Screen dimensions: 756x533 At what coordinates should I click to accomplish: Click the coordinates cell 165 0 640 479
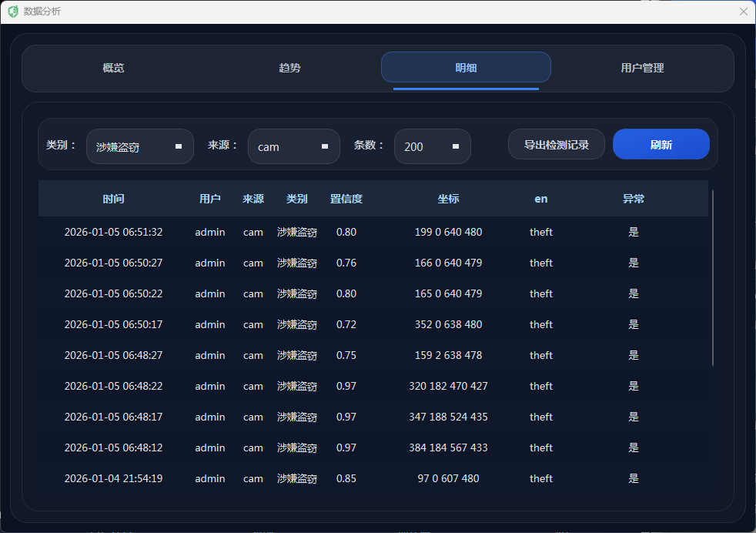point(448,293)
